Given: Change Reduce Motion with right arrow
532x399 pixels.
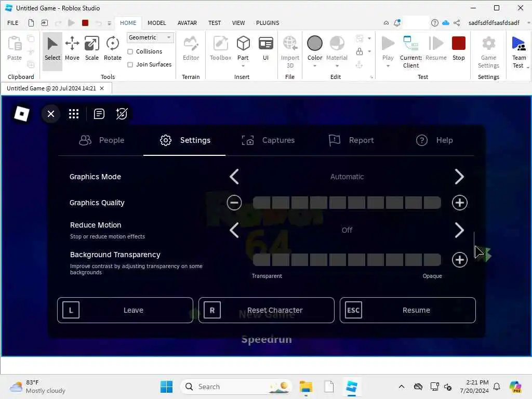Looking at the screenshot, I should (459, 230).
